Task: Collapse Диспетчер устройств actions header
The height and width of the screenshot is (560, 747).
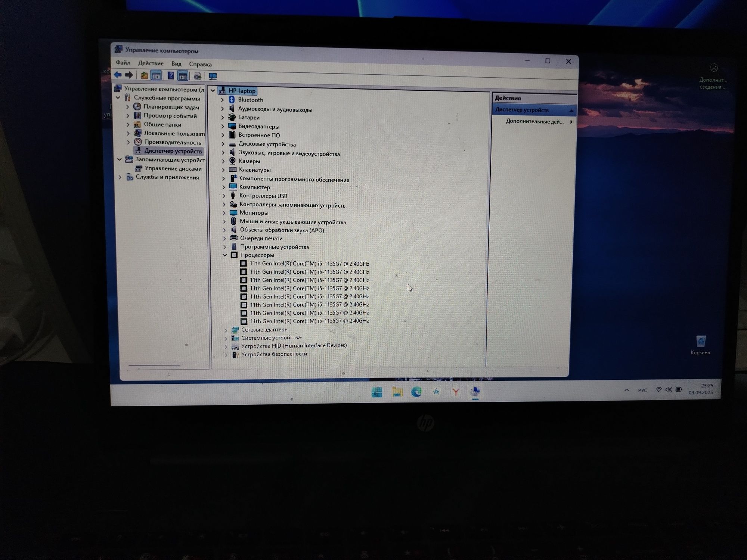Action: 571,111
